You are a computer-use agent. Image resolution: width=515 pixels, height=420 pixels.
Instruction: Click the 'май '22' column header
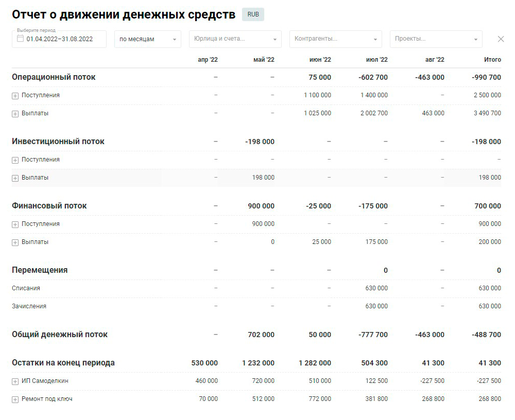coord(264,60)
